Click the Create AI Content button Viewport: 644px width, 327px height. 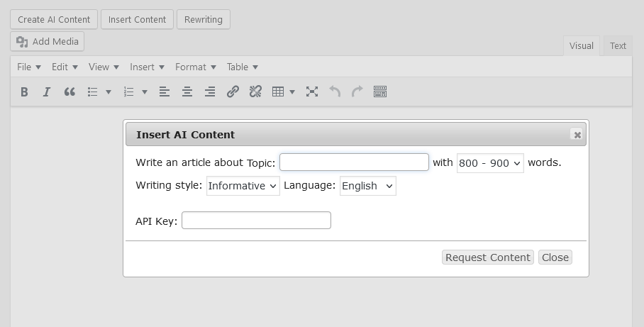pos(54,19)
